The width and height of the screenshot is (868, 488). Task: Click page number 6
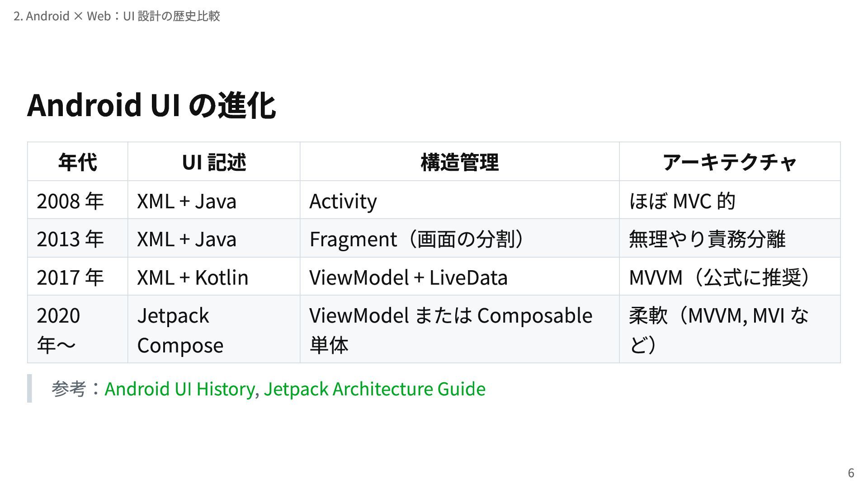pos(850,473)
